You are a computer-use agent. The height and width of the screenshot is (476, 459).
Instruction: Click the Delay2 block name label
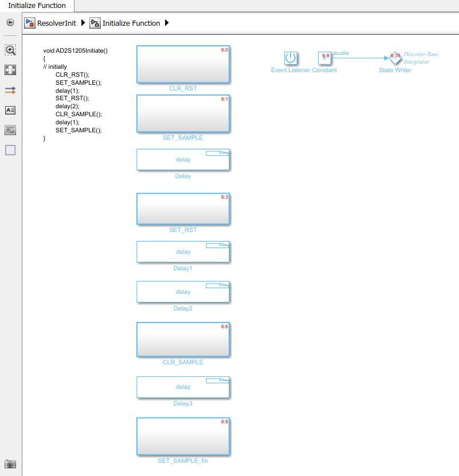[183, 308]
